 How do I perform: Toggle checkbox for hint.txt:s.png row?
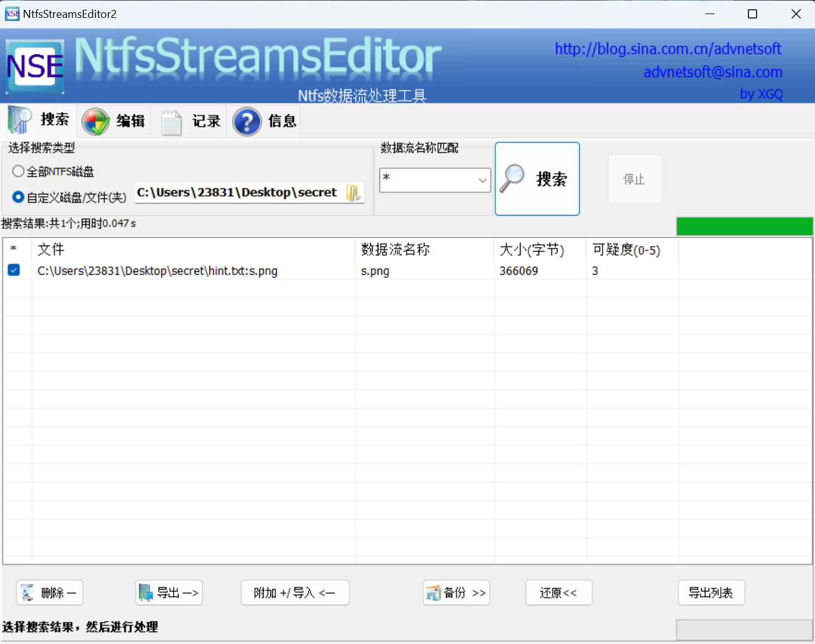pos(14,270)
